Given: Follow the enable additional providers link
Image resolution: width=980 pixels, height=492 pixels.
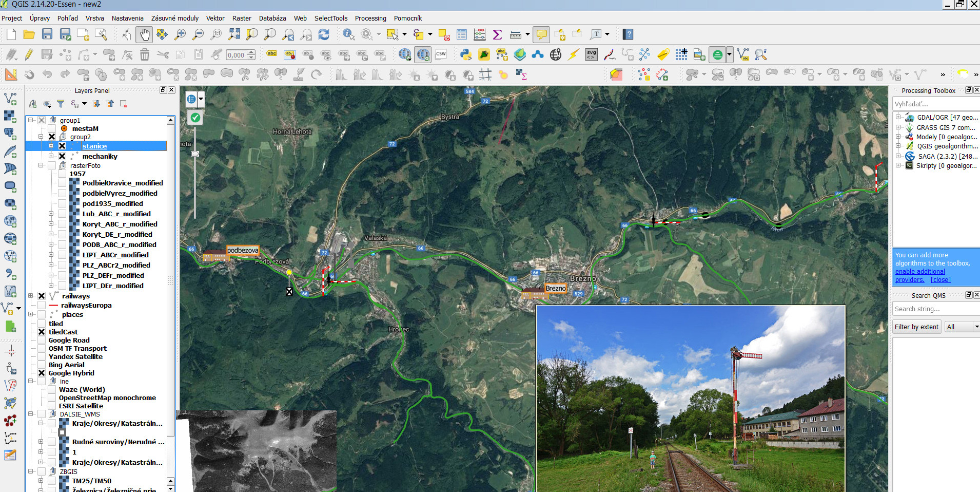Looking at the screenshot, I should point(919,275).
